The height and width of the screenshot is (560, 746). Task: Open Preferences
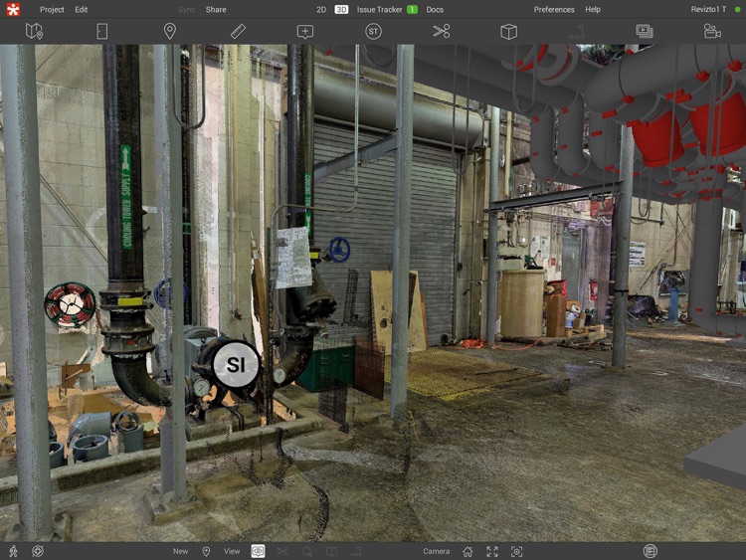tap(554, 10)
